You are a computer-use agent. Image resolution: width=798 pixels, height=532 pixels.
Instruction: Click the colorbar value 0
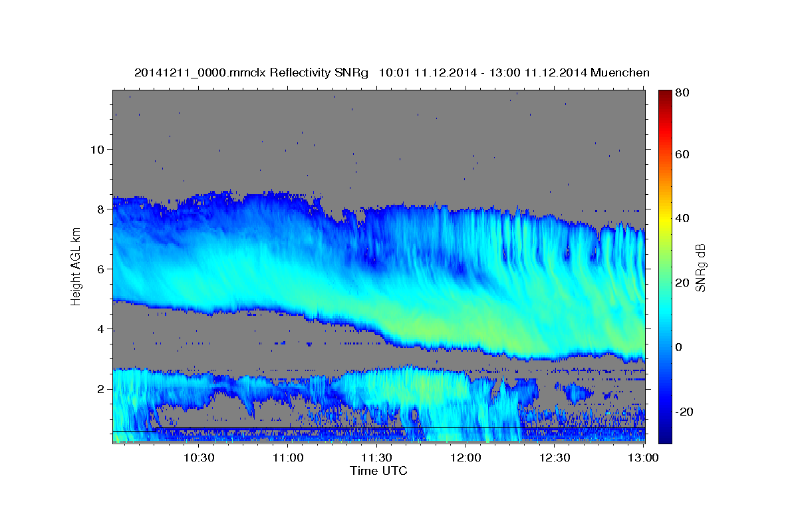[x=679, y=347]
